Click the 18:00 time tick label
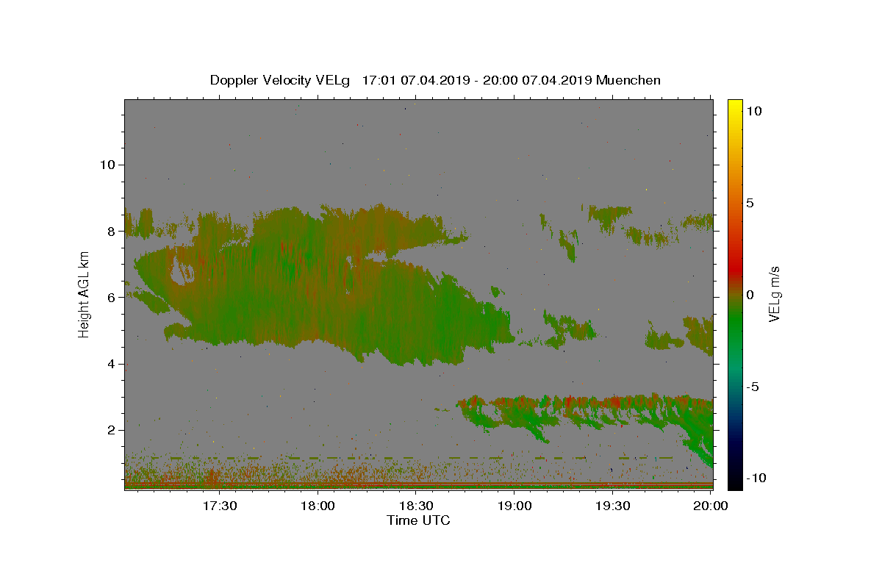 coord(318,506)
